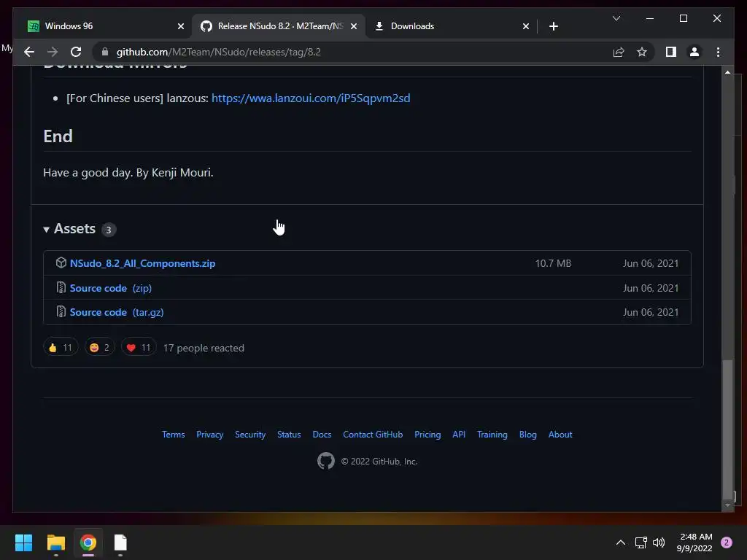This screenshot has width=747, height=560.
Task: Share this page using the share icon
Action: (x=619, y=52)
